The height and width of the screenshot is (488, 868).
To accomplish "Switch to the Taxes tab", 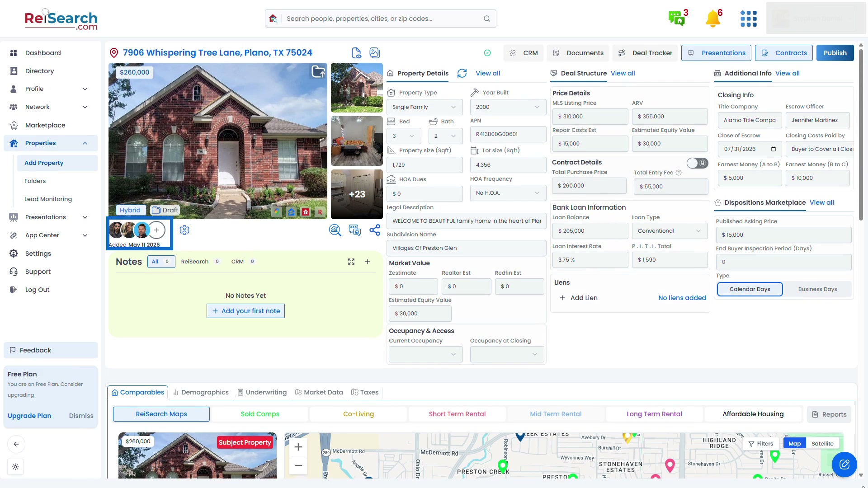I will [365, 392].
